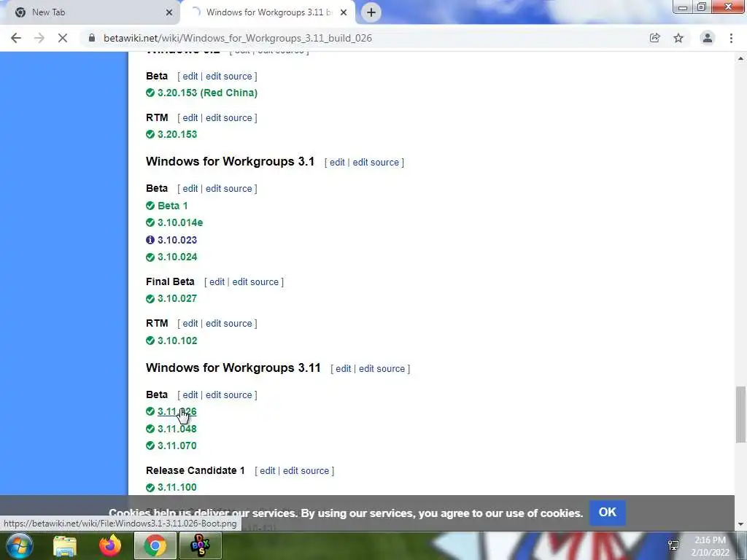Edit source of Windows for Workgroups 3.11
This screenshot has height=560, width=747.
point(382,368)
